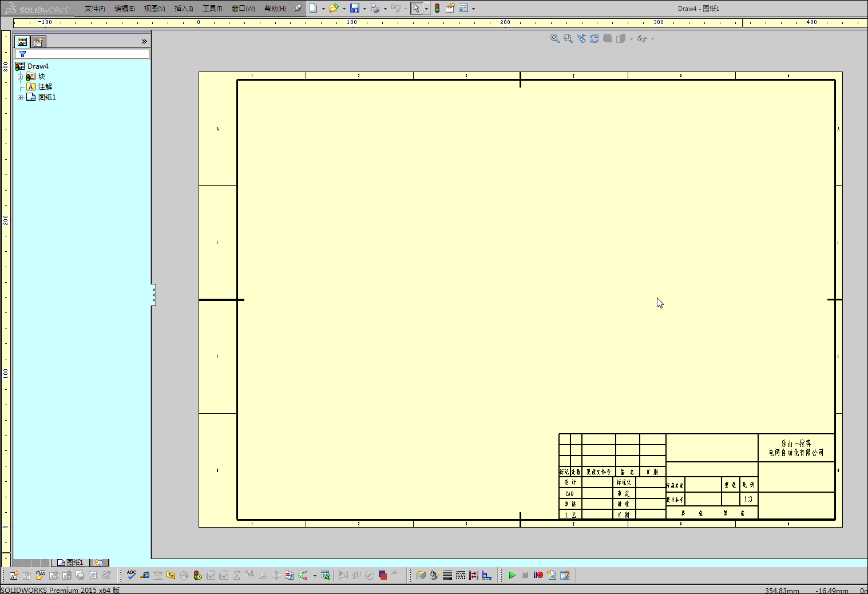The height and width of the screenshot is (594, 868).
Task: Open the 插入(I) Insert menu
Action: point(184,9)
